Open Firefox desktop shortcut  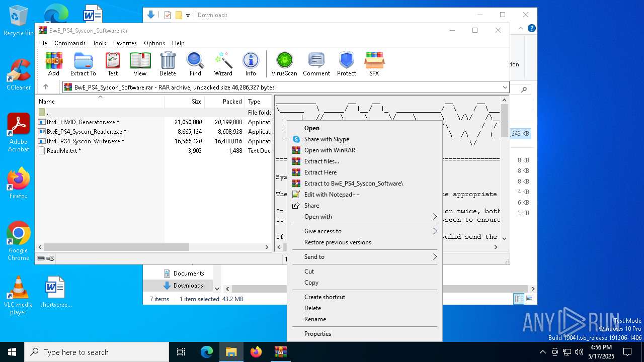coord(19,183)
